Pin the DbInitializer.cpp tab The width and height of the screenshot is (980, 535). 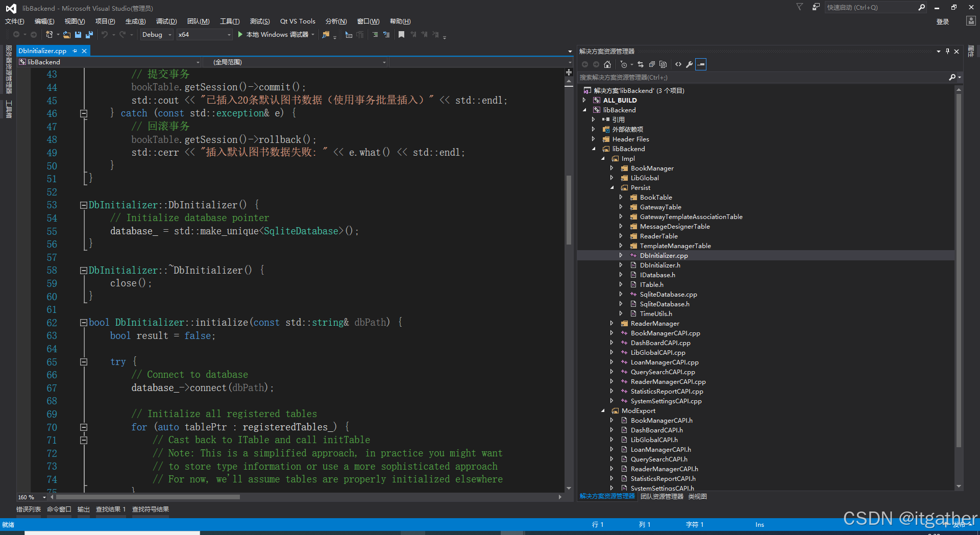pos(75,51)
